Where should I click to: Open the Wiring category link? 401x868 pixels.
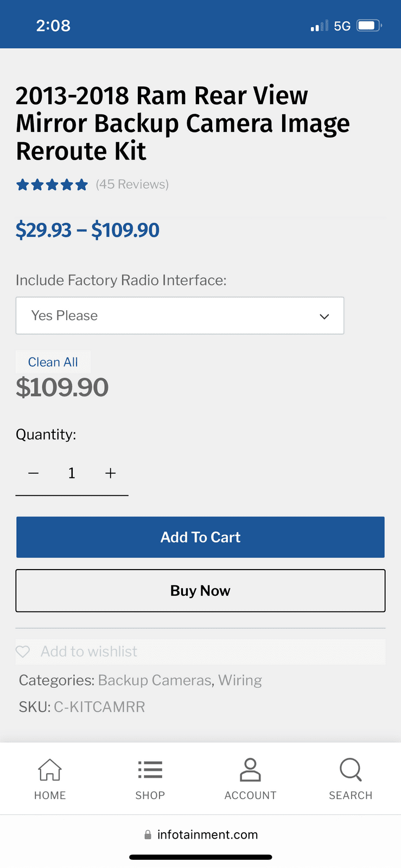[x=240, y=680]
